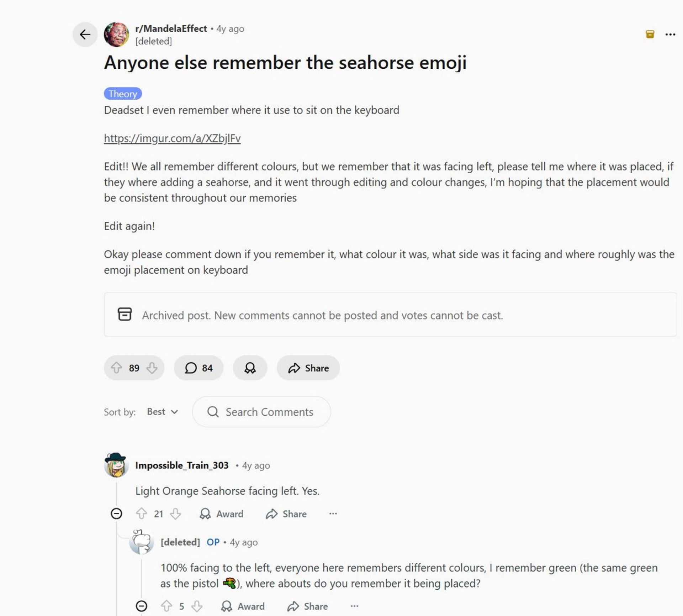Open the Sort by Best dropdown

(163, 412)
